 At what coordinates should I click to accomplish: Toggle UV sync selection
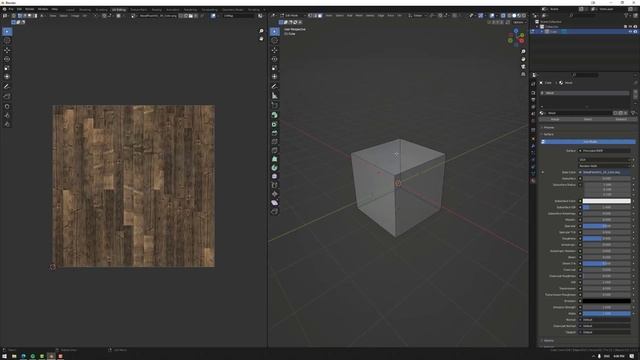point(13,16)
